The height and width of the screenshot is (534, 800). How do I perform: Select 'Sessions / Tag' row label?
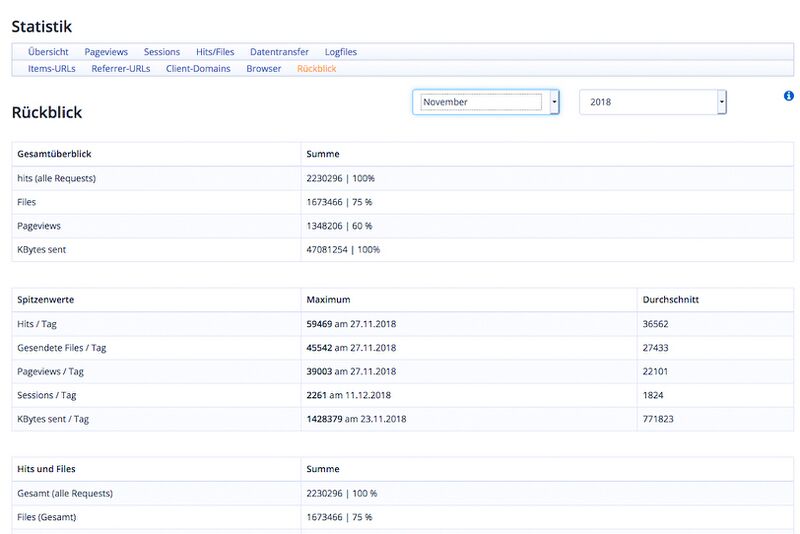[46, 395]
